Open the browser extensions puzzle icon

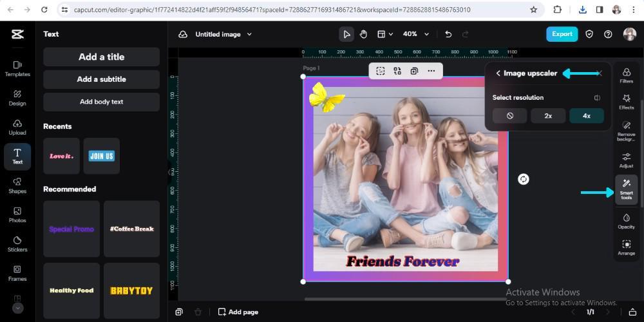point(557,10)
